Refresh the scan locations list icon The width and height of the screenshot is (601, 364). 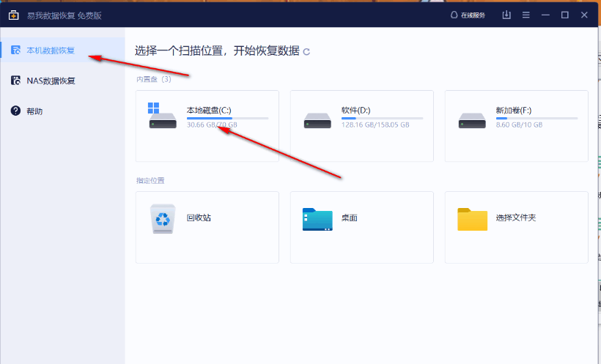coord(306,51)
